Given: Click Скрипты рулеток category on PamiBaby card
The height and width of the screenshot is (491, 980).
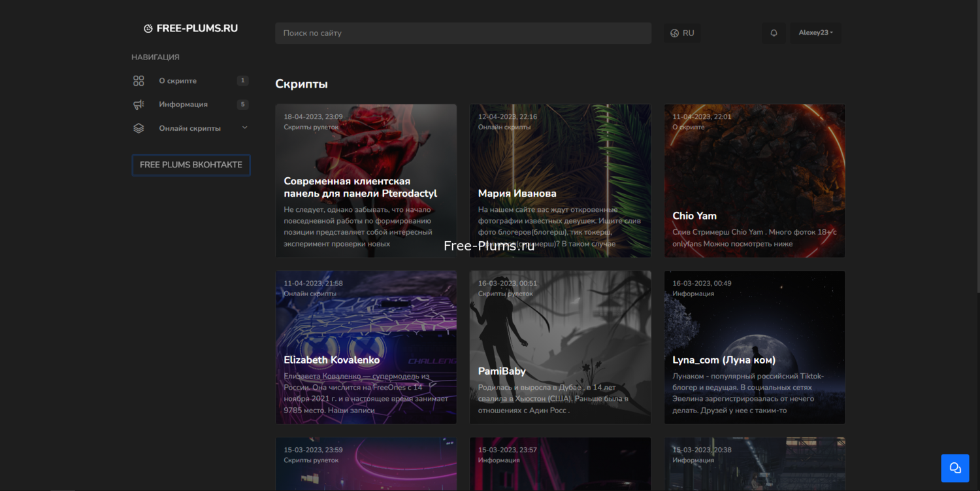Looking at the screenshot, I should [506, 294].
